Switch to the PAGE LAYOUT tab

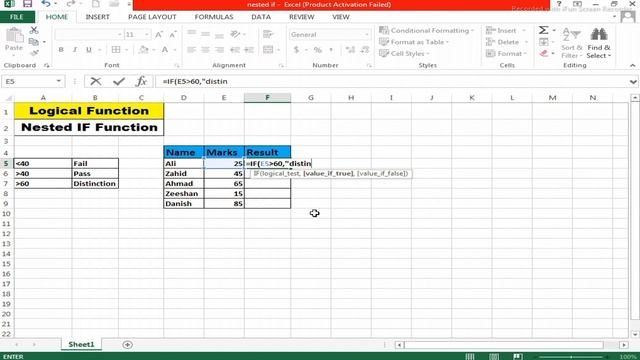(x=152, y=17)
